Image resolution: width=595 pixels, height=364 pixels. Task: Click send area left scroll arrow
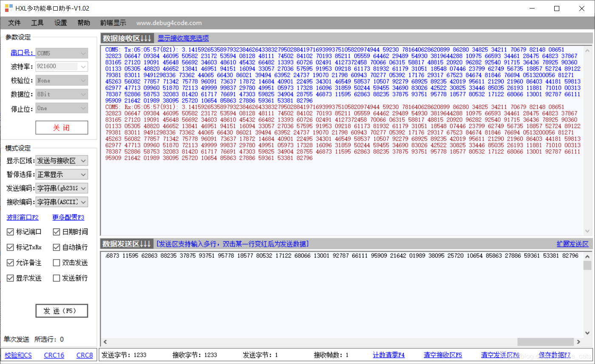(x=105, y=342)
